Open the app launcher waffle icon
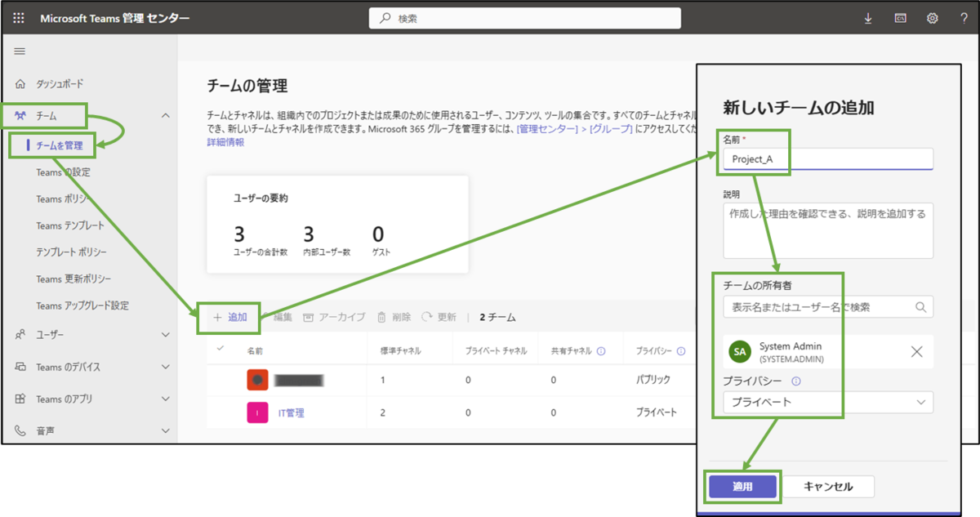980x517 pixels. [19, 18]
